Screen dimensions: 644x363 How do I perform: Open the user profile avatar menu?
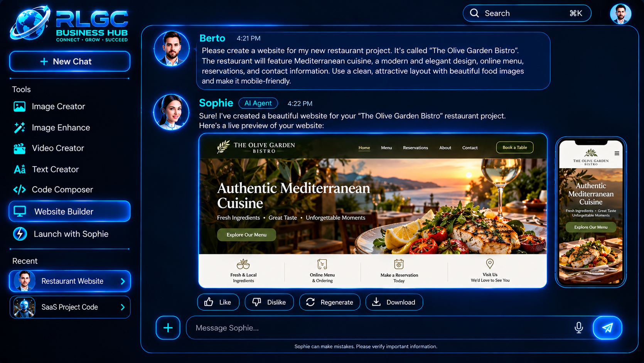point(620,14)
